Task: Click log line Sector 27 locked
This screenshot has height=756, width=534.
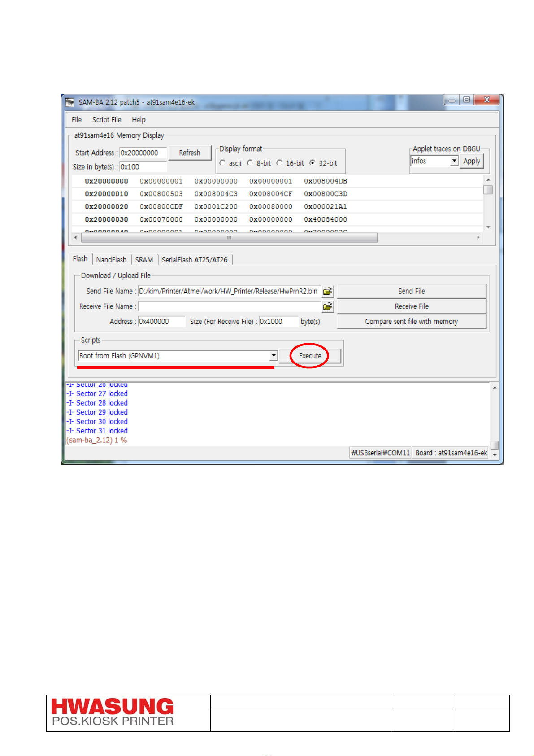Action: point(97,393)
